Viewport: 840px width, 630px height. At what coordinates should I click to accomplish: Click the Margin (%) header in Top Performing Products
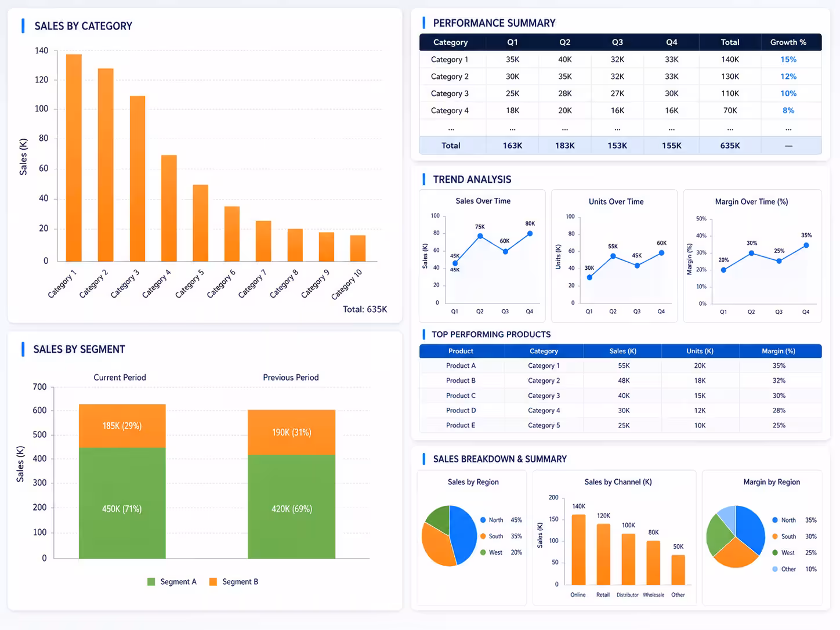[779, 351]
